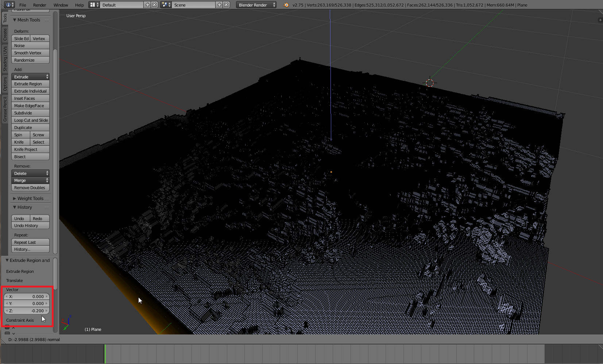603x364 pixels.
Task: Click the Make Edge/Face button
Action: (30, 106)
